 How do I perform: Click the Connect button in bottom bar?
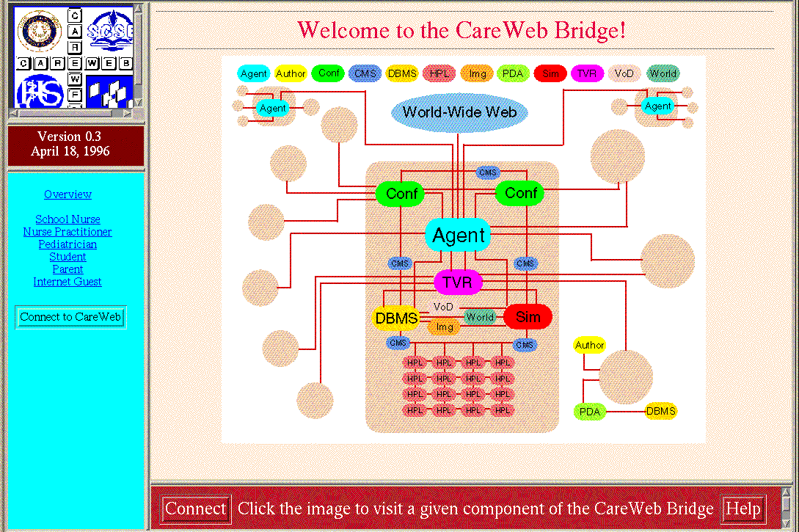coord(196,509)
